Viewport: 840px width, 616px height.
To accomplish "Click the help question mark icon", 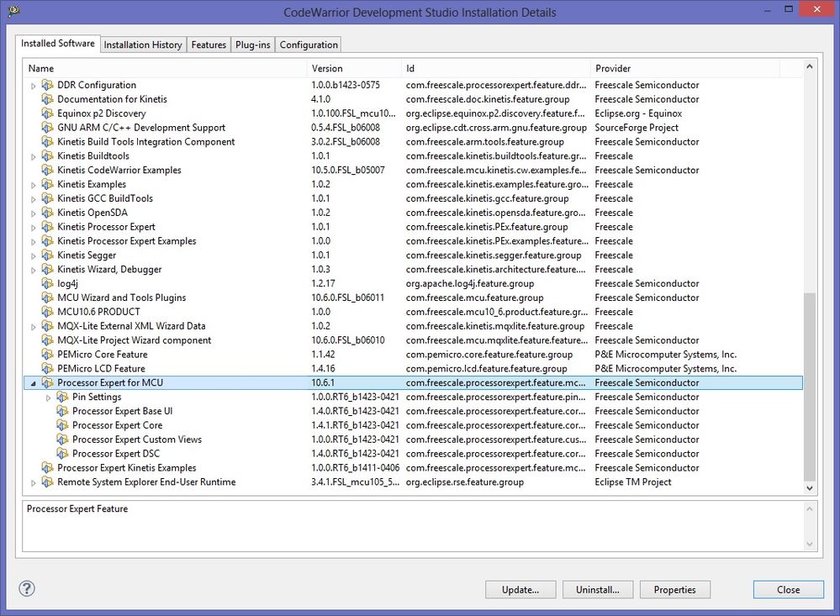I will point(26,589).
